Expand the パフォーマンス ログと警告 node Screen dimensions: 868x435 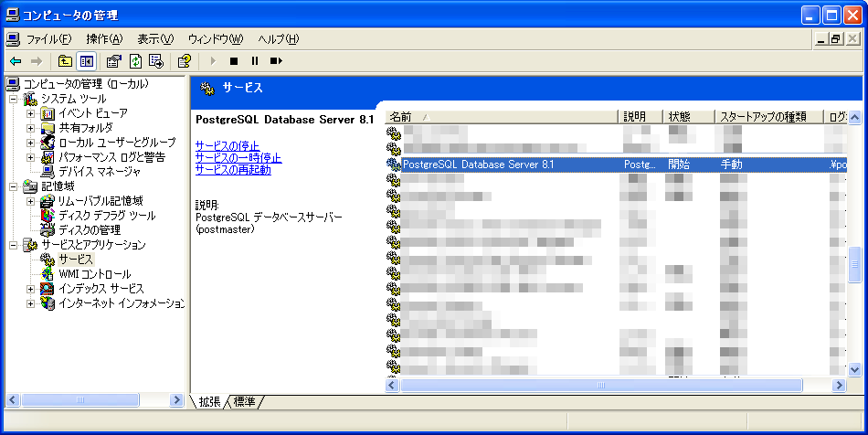(x=31, y=157)
